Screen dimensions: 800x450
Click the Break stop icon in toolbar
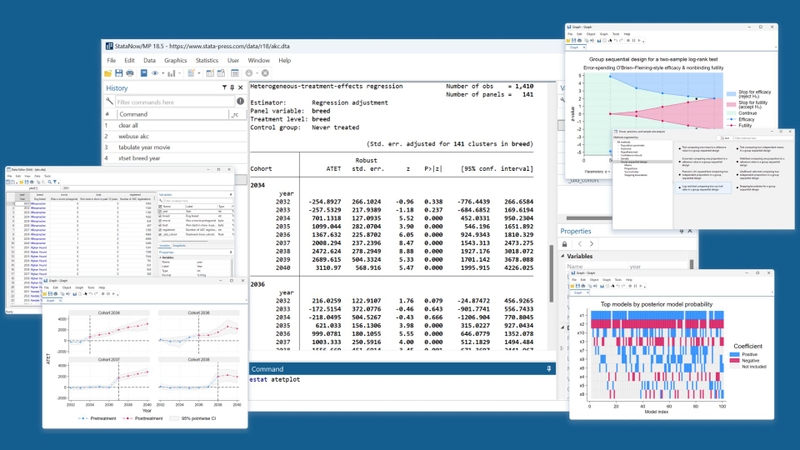tap(265, 73)
